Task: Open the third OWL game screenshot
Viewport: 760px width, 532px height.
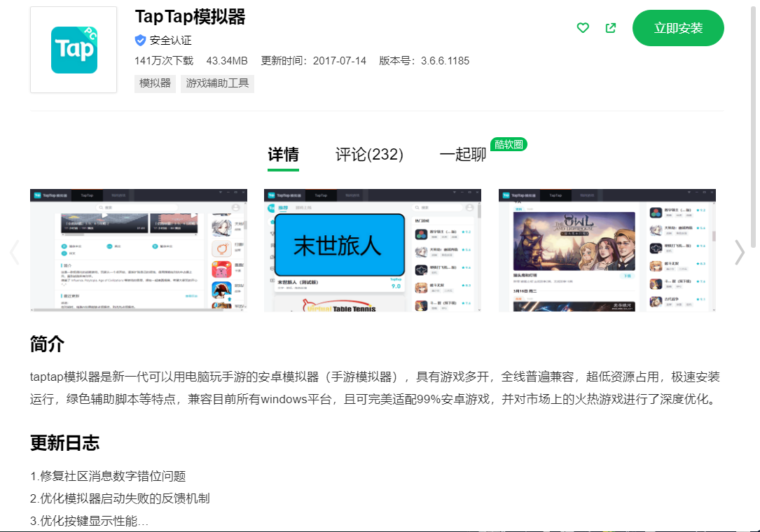Action: [607, 250]
